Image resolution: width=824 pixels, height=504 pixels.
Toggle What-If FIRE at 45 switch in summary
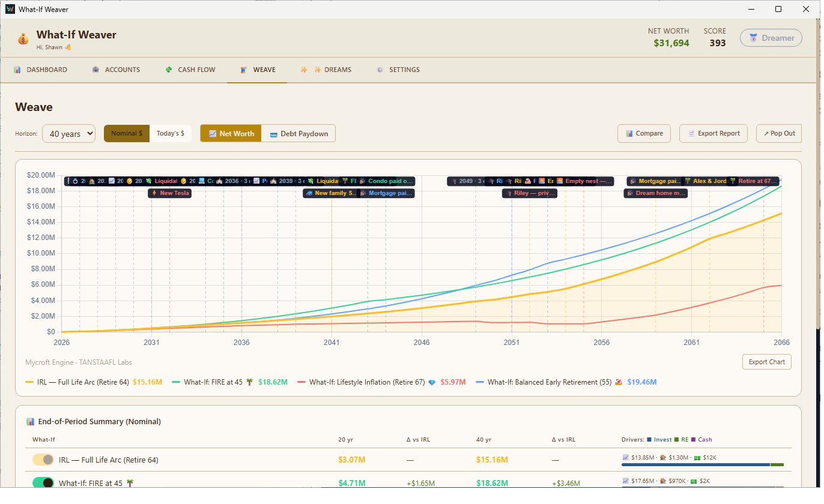[43, 482]
